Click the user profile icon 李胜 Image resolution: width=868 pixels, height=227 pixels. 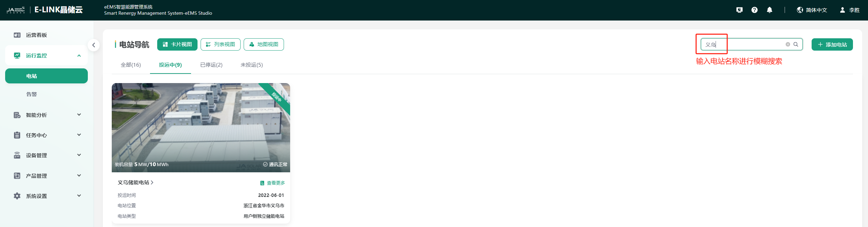point(850,10)
